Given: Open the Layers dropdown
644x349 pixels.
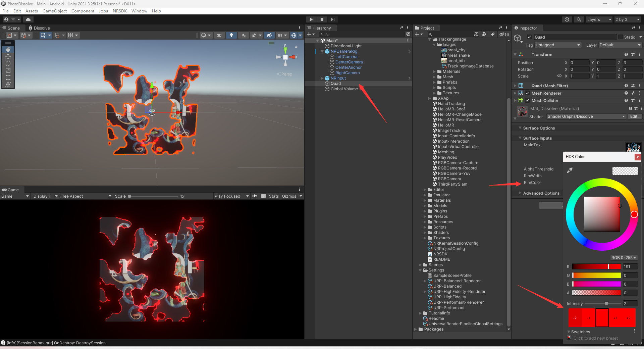Looking at the screenshot, I should (599, 19).
